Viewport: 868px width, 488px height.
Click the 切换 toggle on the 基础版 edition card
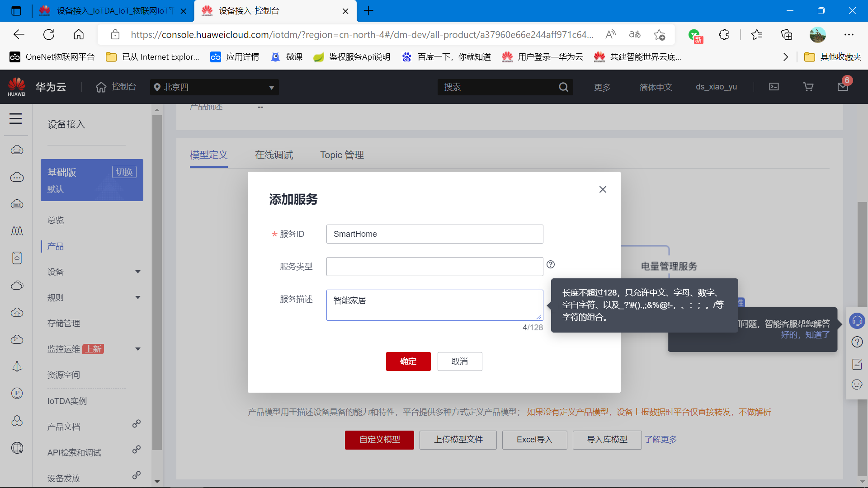pyautogui.click(x=124, y=172)
